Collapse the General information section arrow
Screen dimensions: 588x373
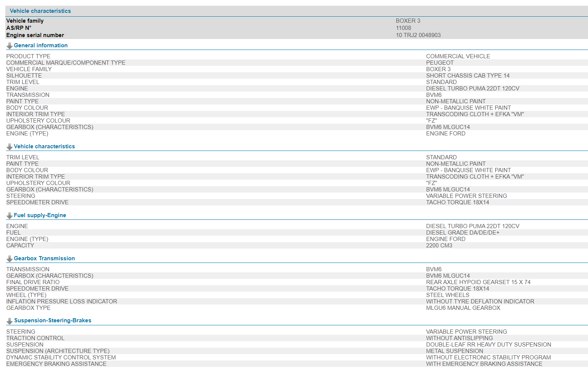pos(9,46)
